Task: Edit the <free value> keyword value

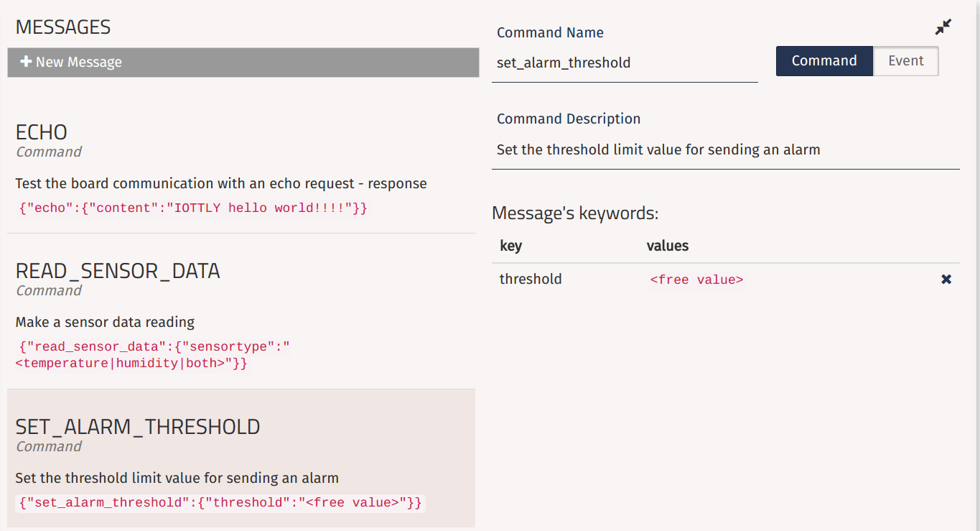Action: pos(696,280)
